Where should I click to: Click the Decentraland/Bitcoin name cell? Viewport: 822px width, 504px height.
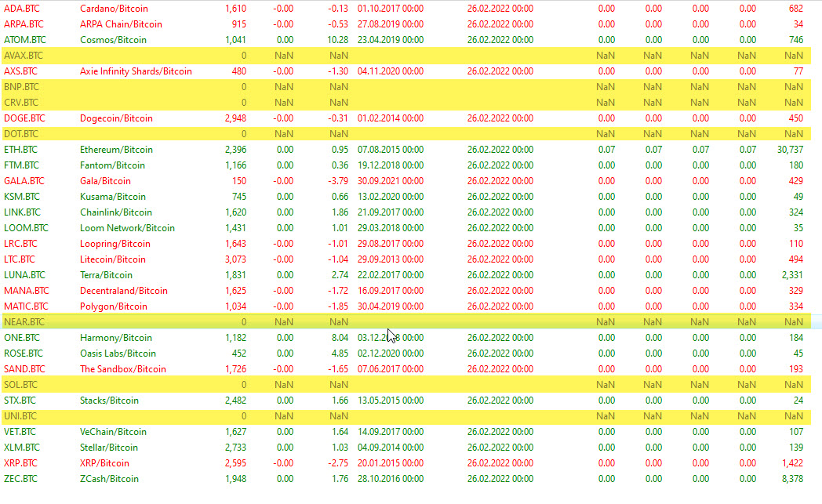[124, 291]
